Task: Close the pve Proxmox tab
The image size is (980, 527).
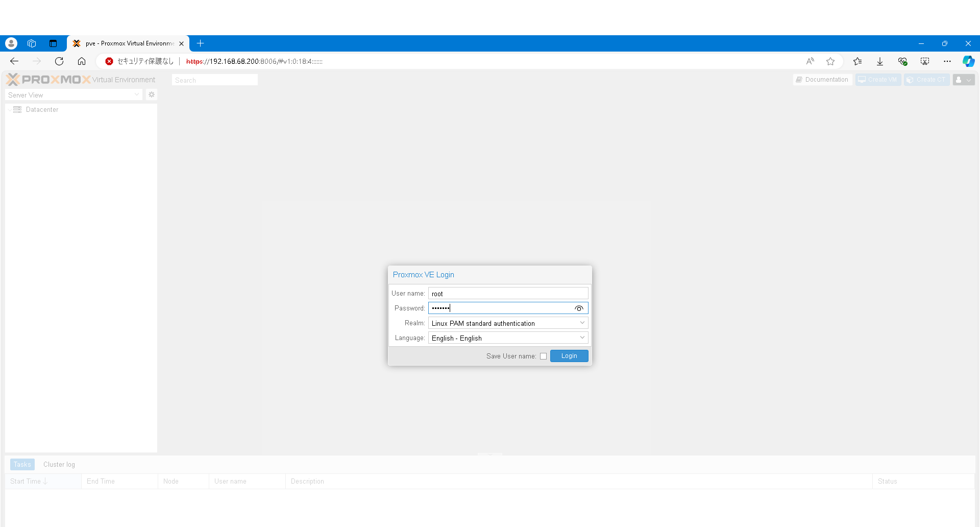Action: pyautogui.click(x=181, y=43)
